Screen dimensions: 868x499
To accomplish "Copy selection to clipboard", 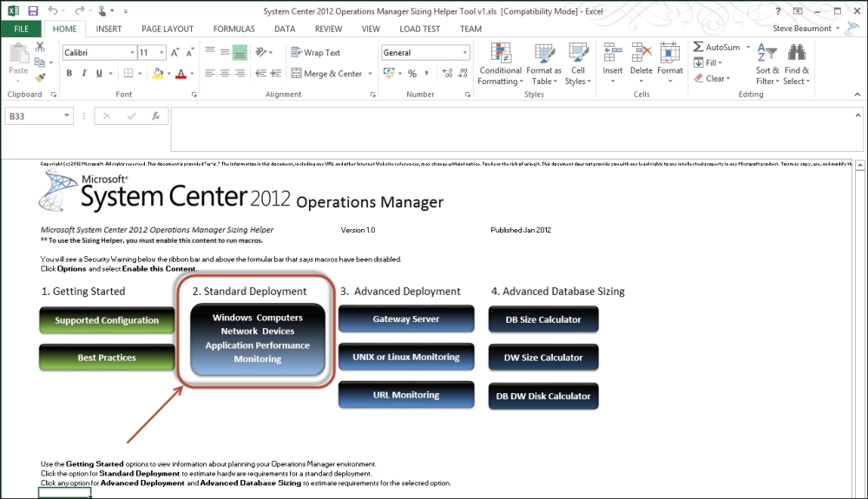I will (x=39, y=62).
